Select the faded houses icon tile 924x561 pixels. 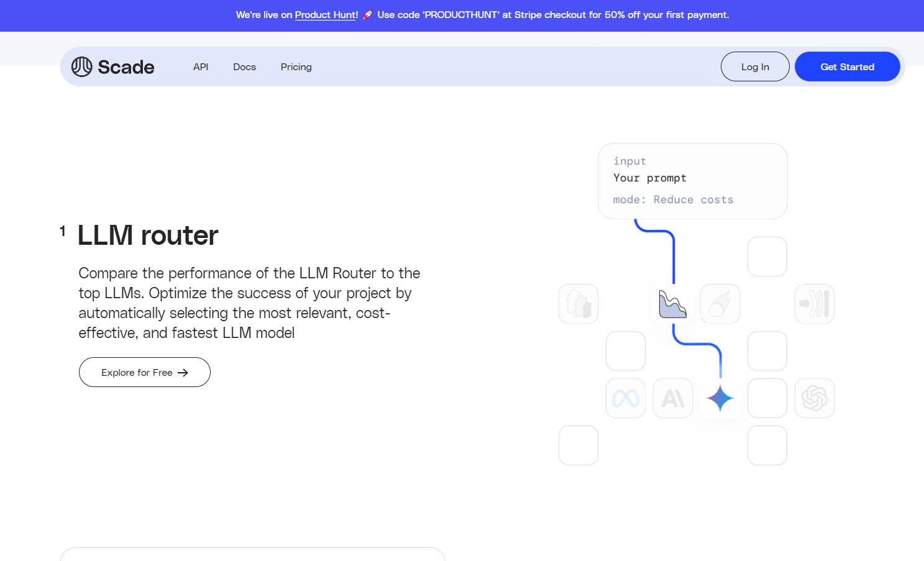coord(578,304)
